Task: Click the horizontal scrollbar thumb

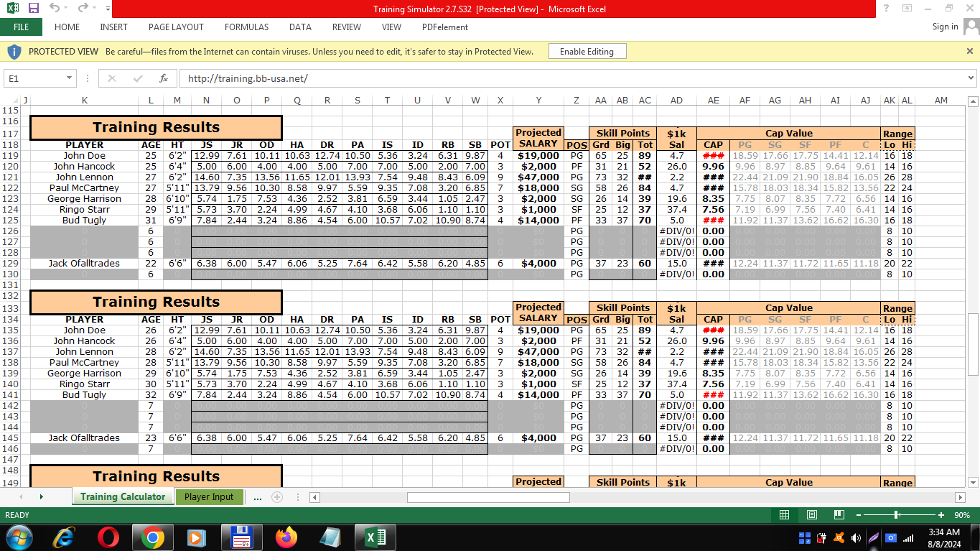Action: coord(488,497)
